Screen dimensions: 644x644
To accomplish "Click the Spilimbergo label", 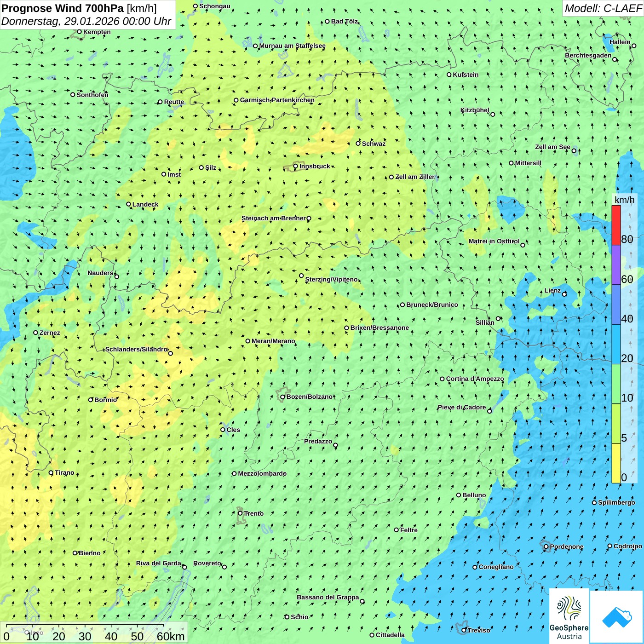I will 616,502.
